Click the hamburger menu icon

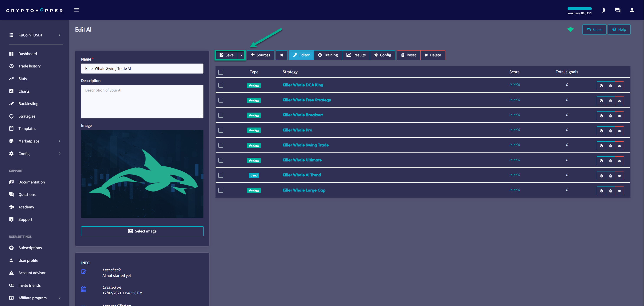pyautogui.click(x=76, y=10)
